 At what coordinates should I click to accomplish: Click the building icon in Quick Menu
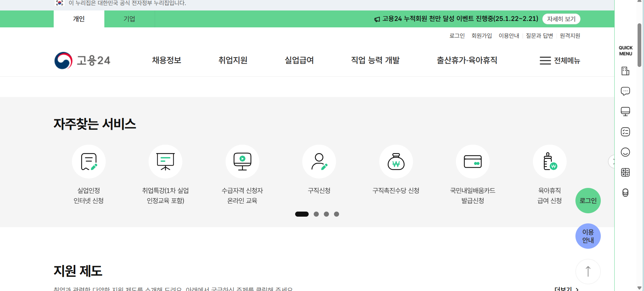625,71
